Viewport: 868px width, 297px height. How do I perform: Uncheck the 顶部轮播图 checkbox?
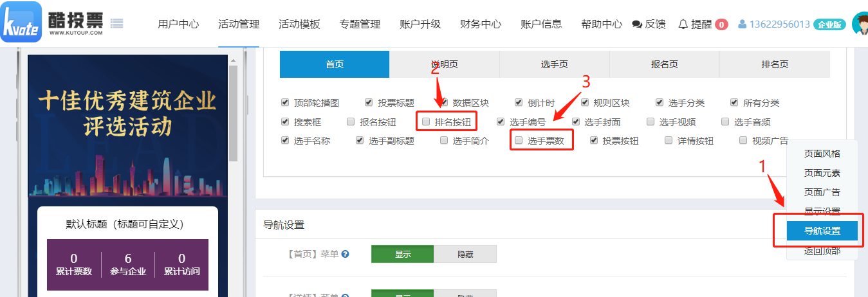pyautogui.click(x=285, y=102)
